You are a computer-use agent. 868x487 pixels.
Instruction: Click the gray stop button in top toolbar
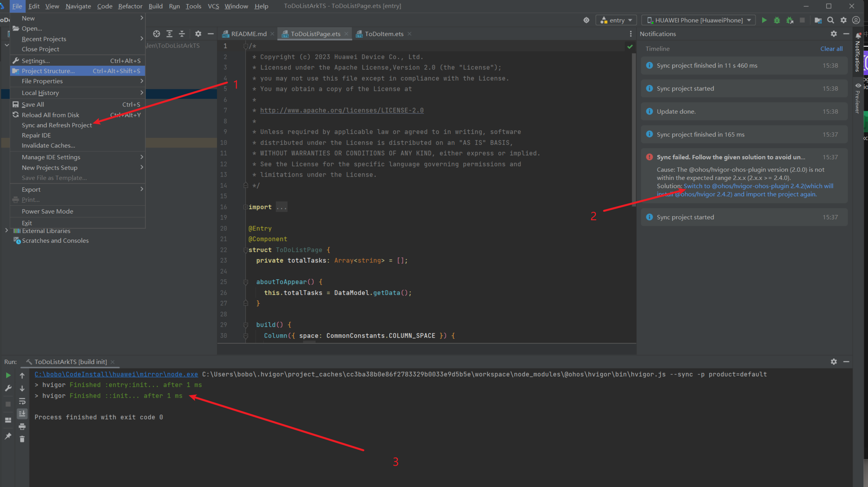click(x=802, y=20)
